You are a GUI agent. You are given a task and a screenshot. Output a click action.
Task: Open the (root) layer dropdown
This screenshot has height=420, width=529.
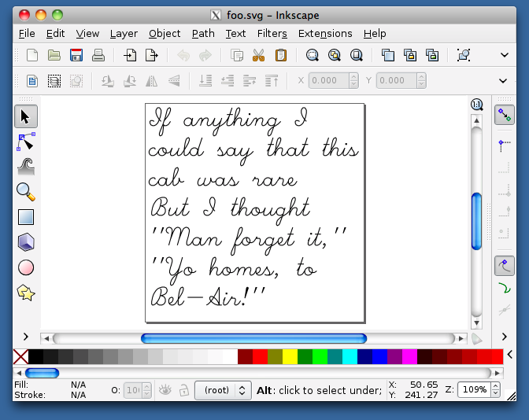pos(223,390)
